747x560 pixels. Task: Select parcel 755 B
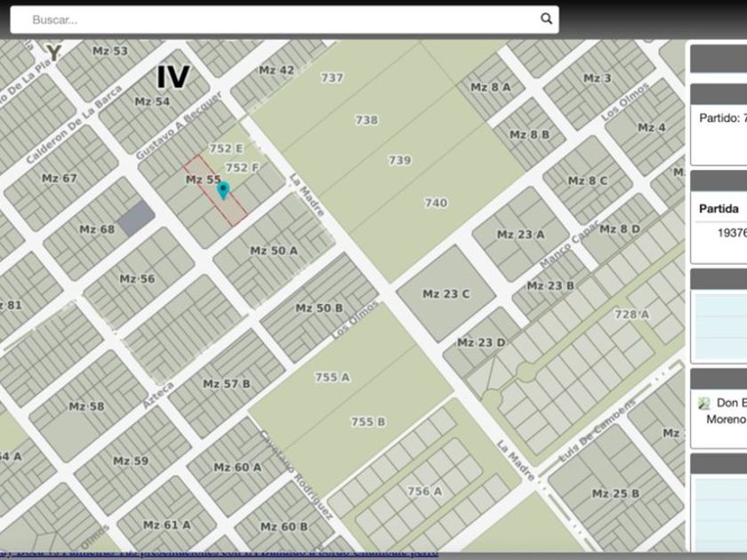tap(368, 422)
